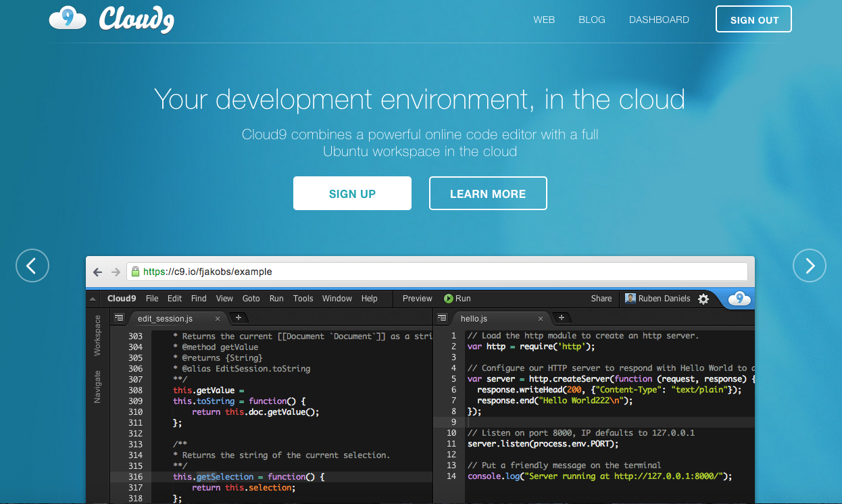Click line number 316 in the left editor
The width and height of the screenshot is (842, 504).
(x=135, y=476)
